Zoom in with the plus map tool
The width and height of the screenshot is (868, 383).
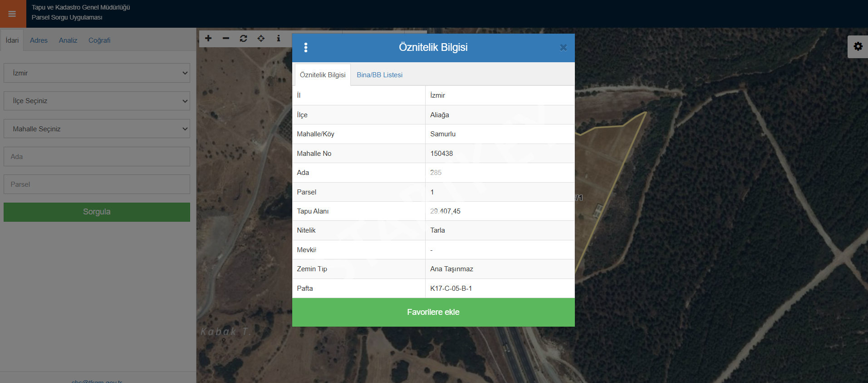pyautogui.click(x=208, y=39)
